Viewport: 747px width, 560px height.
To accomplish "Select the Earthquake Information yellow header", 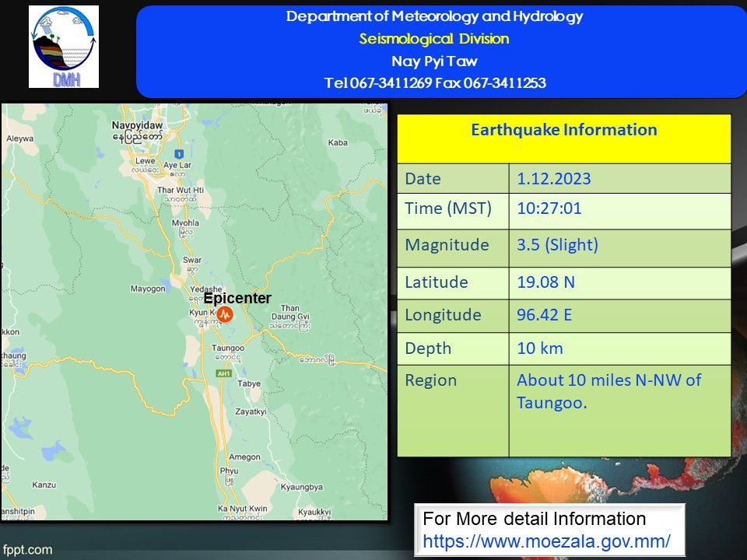I will click(563, 131).
